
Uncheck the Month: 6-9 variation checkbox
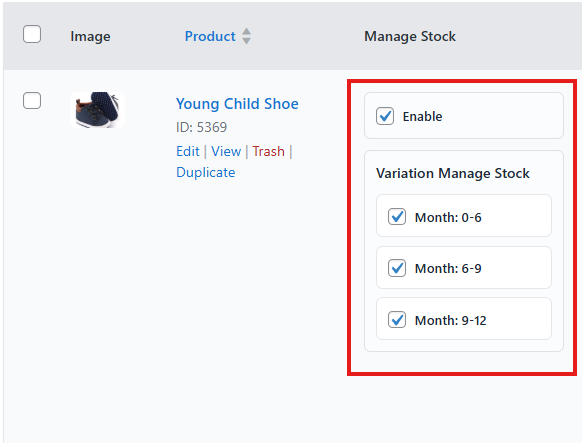(x=397, y=268)
